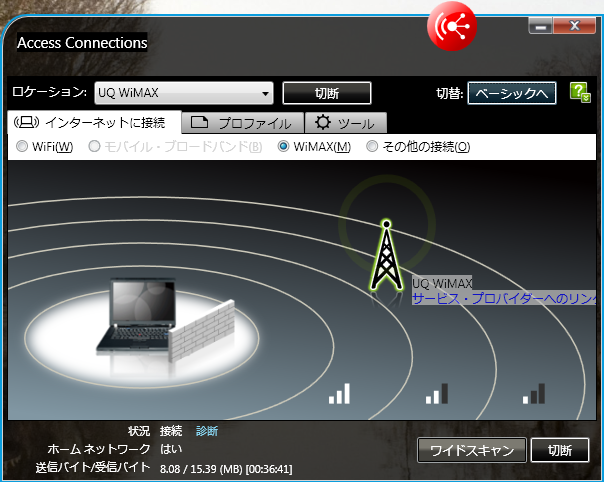
Task: Select the その他の接続(O) radio button
Action: 372,146
